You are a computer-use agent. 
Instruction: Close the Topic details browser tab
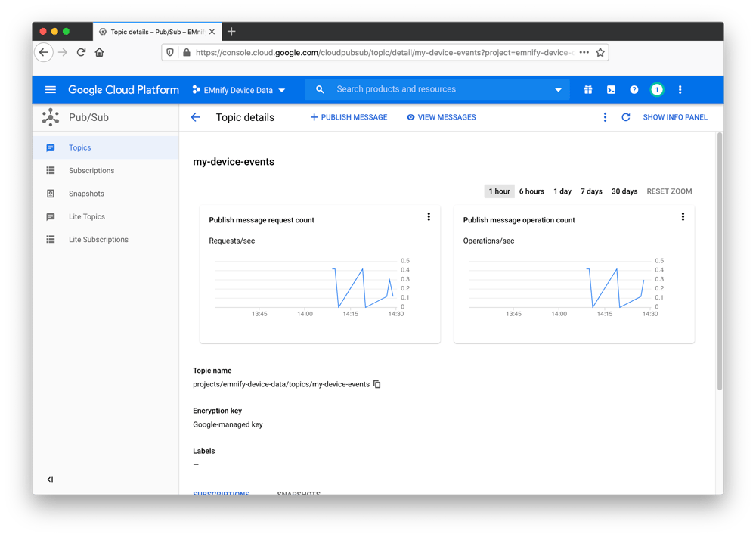coord(212,31)
